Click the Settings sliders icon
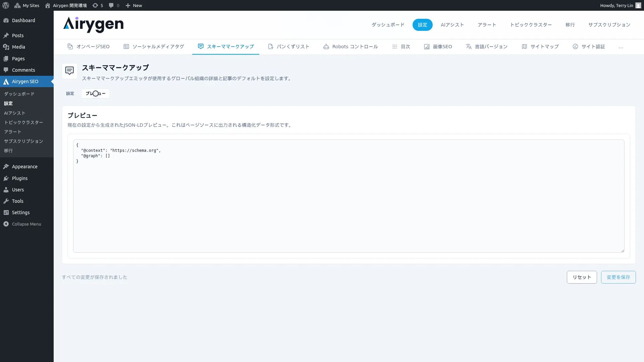Screen dimensions: 644x362 click(x=6, y=213)
